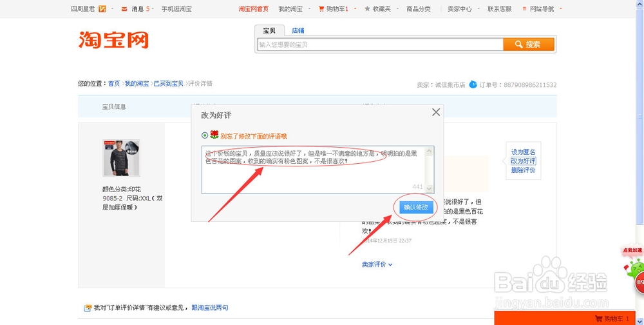Viewport: 644px width, 325px height.
Task: Click the cart icon in bottom orange bar
Action: pos(599,319)
